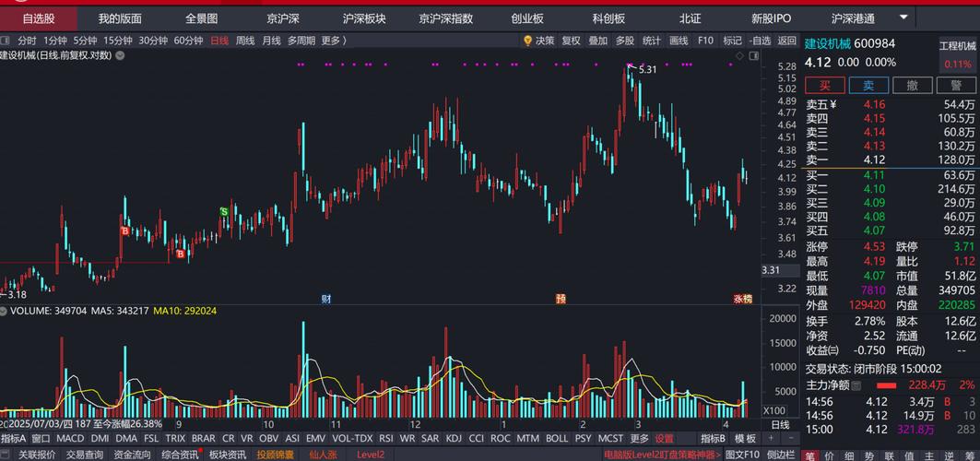Click 叠加 overlay button
The height and width of the screenshot is (461, 980).
(x=598, y=41)
